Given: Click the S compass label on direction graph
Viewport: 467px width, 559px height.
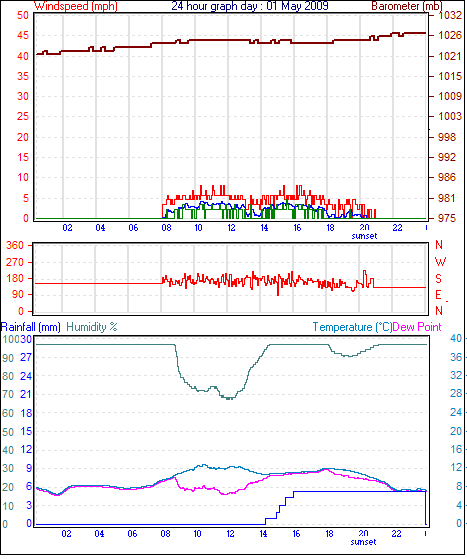Looking at the screenshot, I should 438,278.
